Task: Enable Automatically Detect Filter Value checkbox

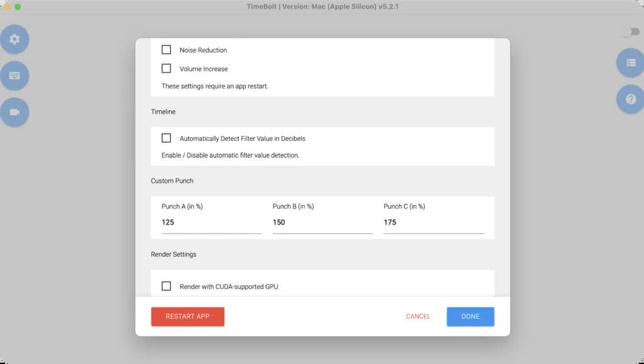Action: tap(167, 138)
